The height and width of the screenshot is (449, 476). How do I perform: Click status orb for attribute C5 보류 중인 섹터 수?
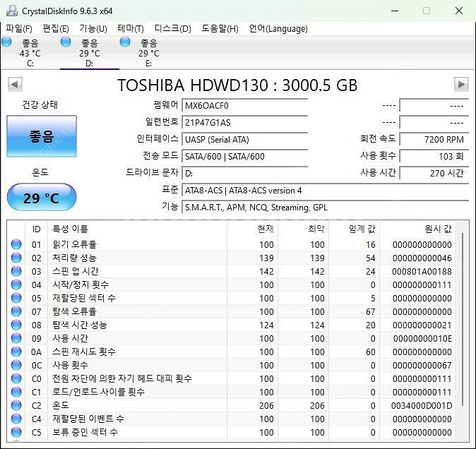click(x=16, y=432)
